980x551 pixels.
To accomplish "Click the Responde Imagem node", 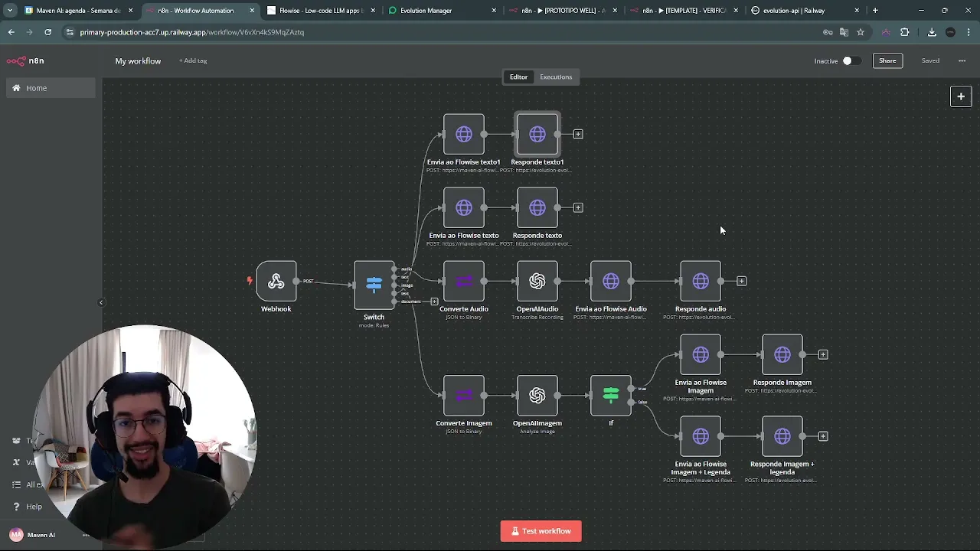I will click(782, 354).
